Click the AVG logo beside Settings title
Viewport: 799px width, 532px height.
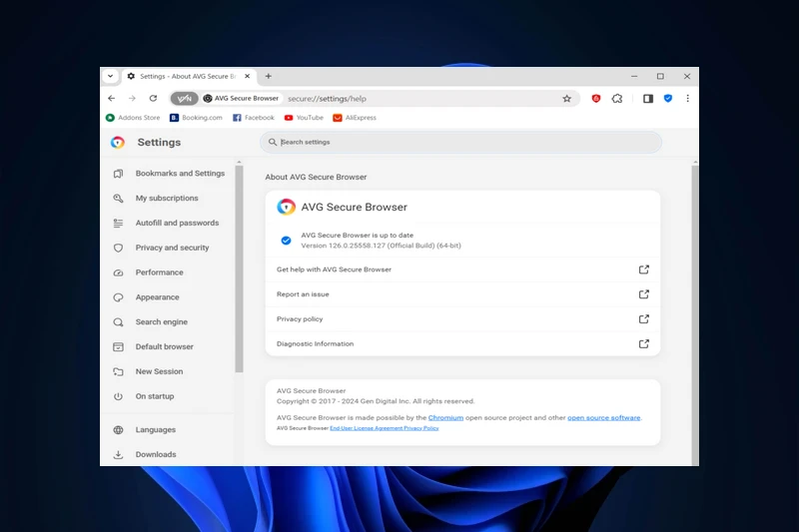tap(118, 142)
